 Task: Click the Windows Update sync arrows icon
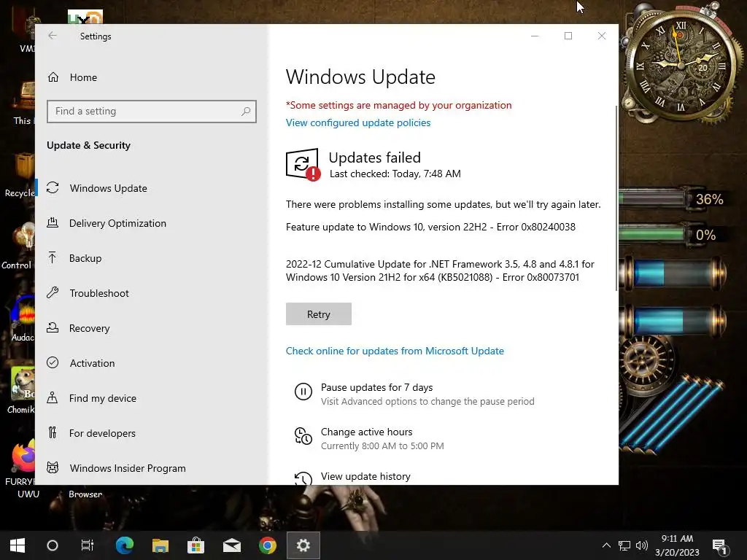53,187
